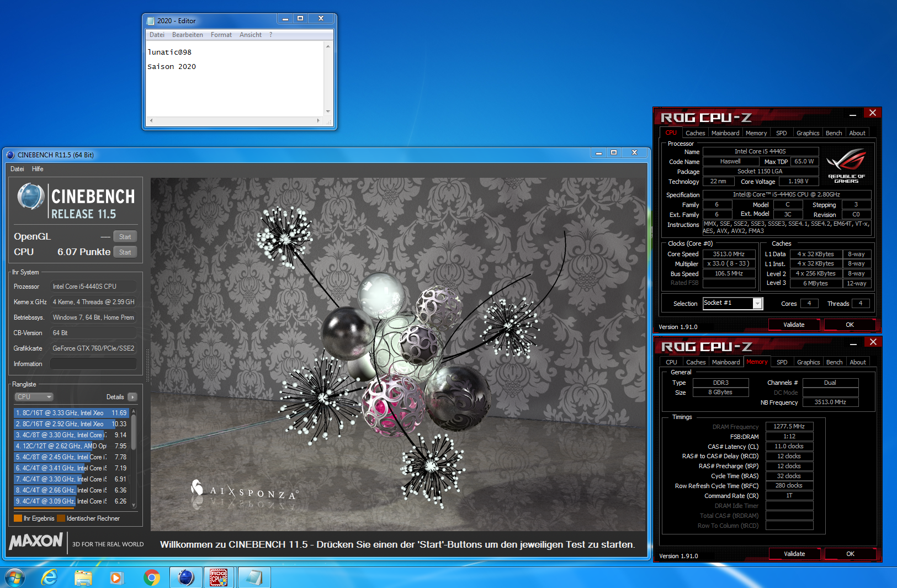Open Datei menu in Notepad editor
The height and width of the screenshot is (588, 897).
click(157, 35)
